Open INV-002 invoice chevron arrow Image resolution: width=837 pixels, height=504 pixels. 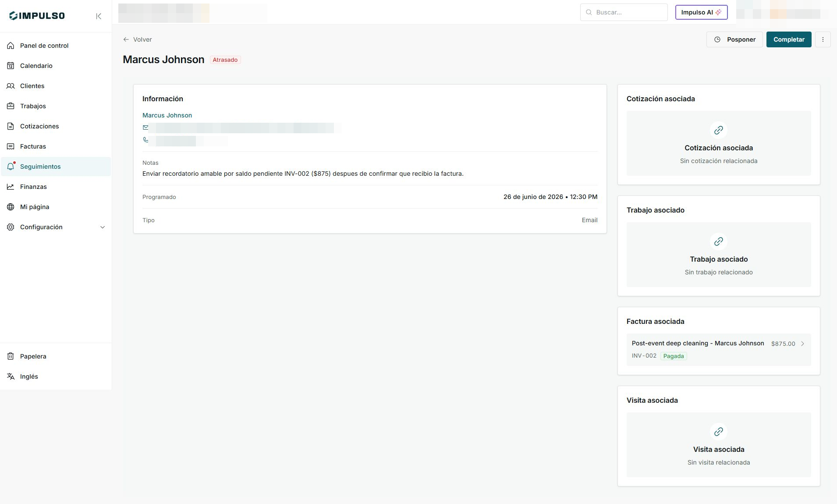802,344
